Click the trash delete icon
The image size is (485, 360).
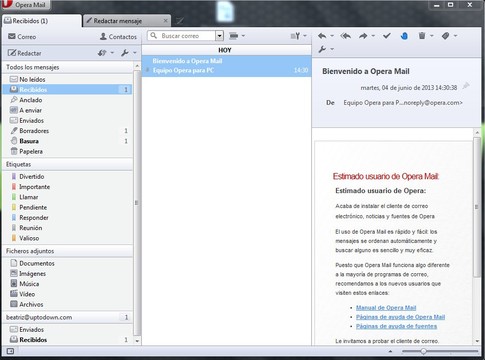coord(422,36)
